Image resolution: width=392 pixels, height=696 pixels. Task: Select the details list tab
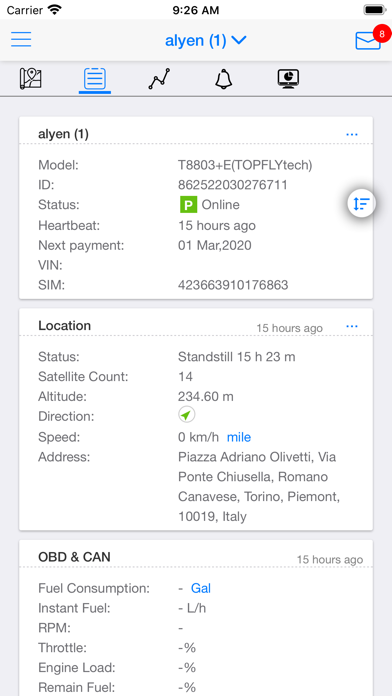point(95,79)
